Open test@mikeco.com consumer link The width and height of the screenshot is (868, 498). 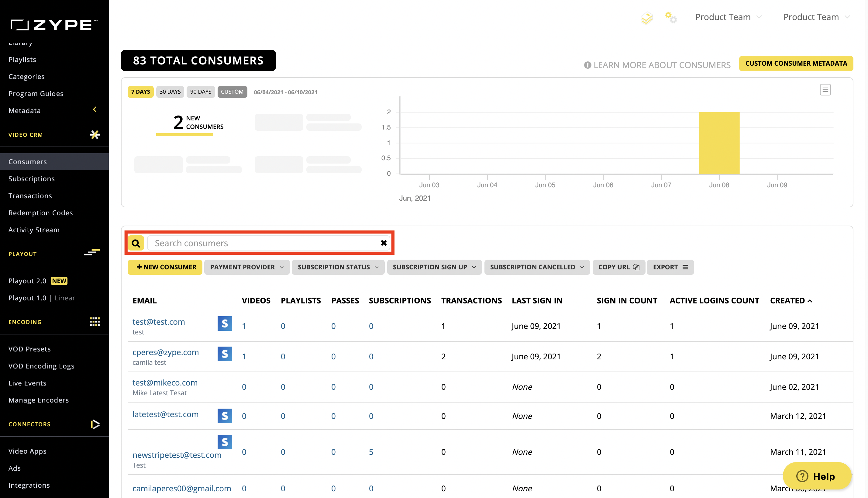pyautogui.click(x=165, y=383)
